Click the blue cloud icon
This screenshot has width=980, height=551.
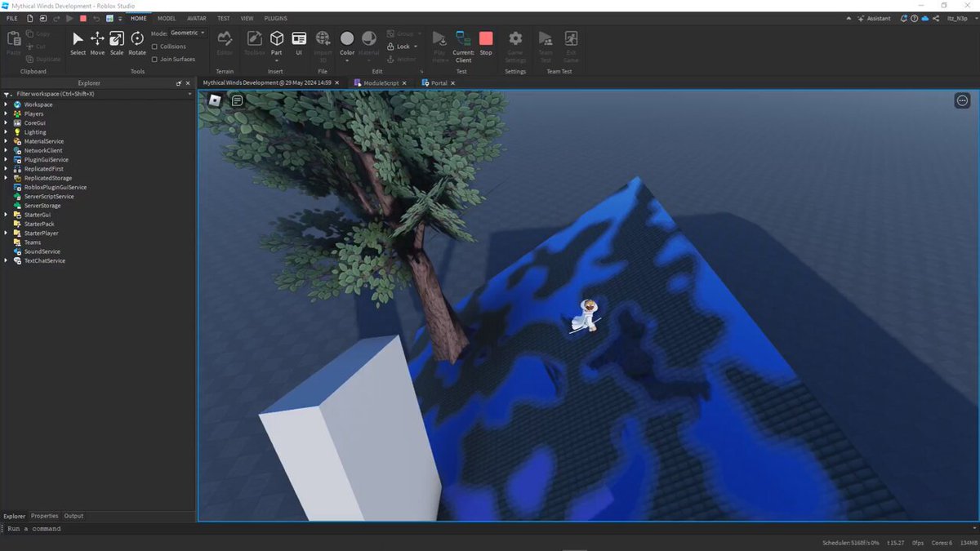click(x=925, y=18)
